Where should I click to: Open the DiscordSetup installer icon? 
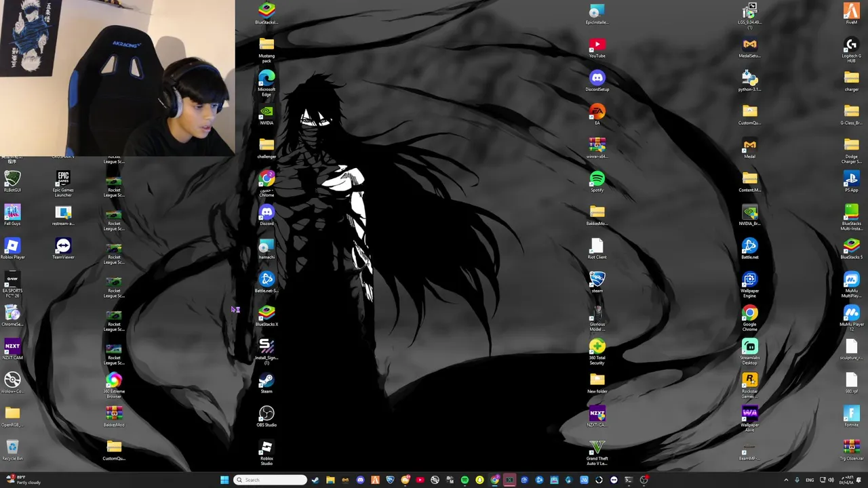pyautogui.click(x=597, y=81)
